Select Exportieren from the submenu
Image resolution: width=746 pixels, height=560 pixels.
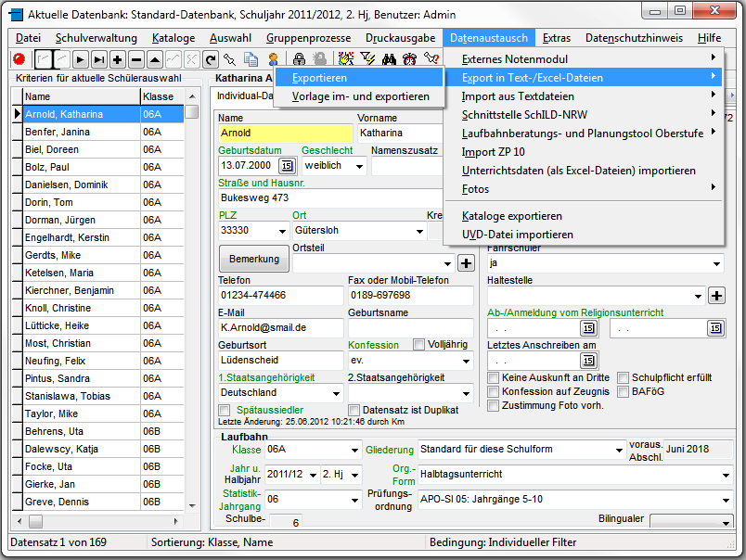click(x=319, y=79)
